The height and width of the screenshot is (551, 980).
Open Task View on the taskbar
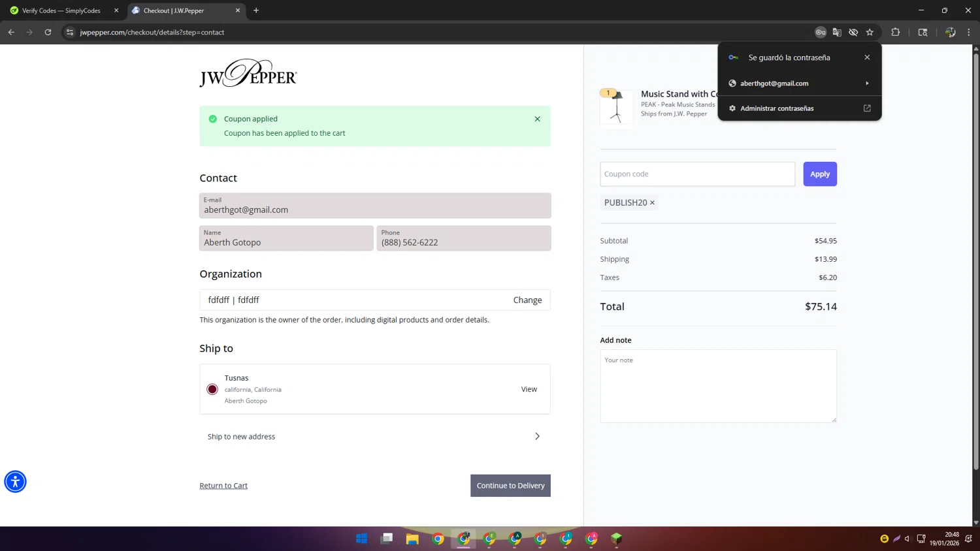[x=387, y=539]
